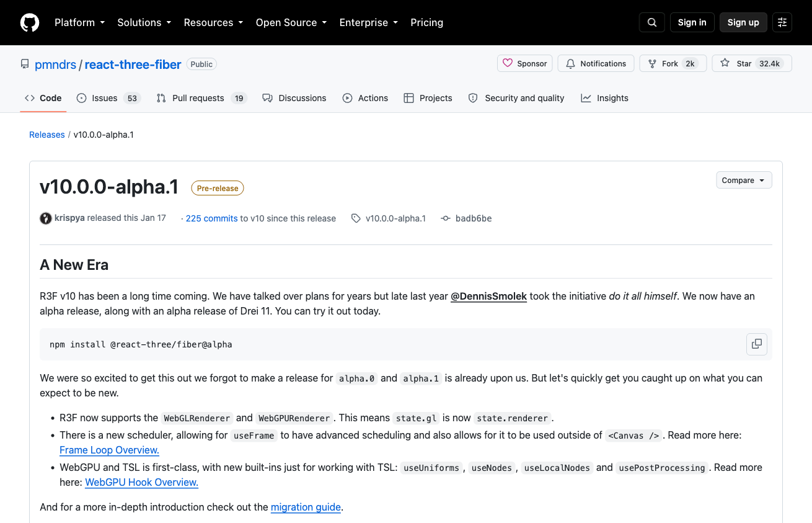Click the GitHub logo icon
This screenshot has height=523, width=812.
(30, 22)
